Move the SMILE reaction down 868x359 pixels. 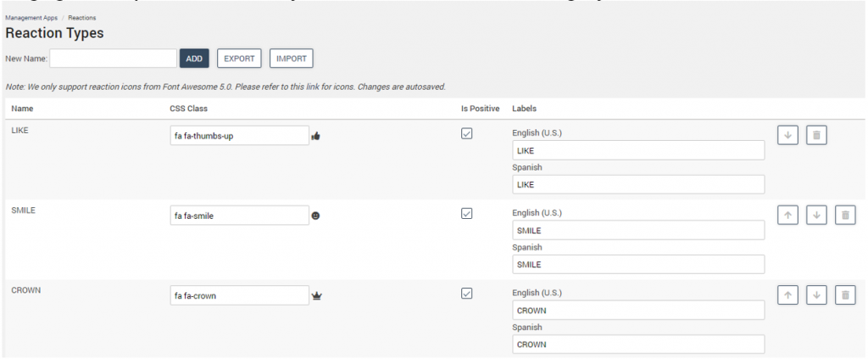(816, 216)
